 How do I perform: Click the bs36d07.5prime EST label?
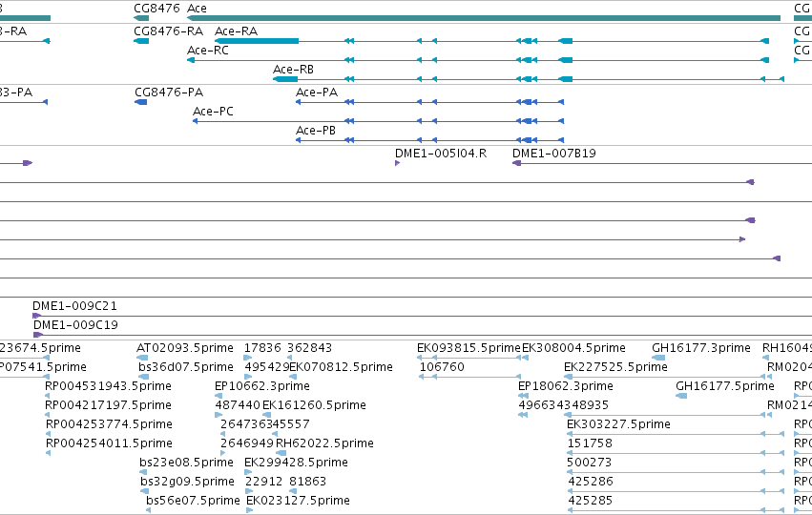tap(186, 367)
